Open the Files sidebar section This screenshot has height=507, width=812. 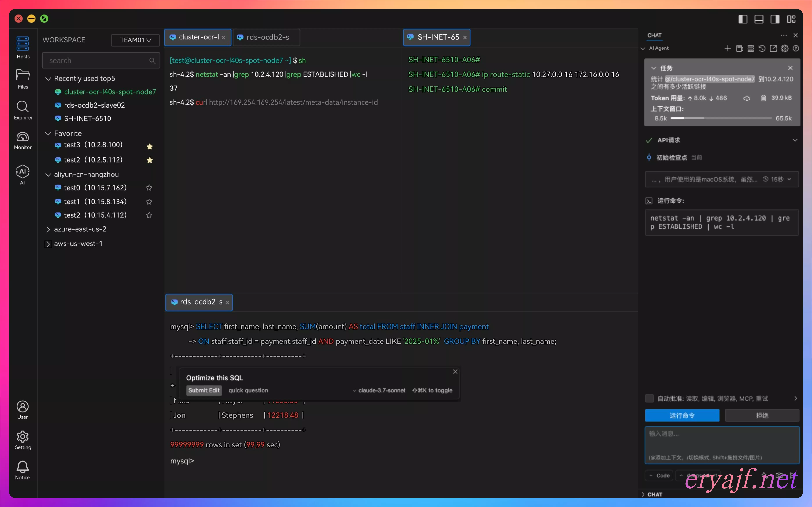[x=23, y=79]
